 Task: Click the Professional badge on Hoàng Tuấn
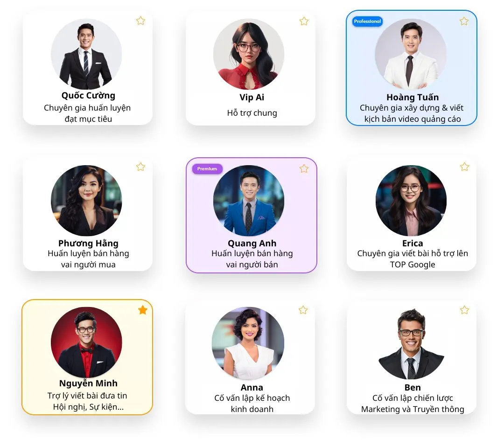tap(367, 21)
